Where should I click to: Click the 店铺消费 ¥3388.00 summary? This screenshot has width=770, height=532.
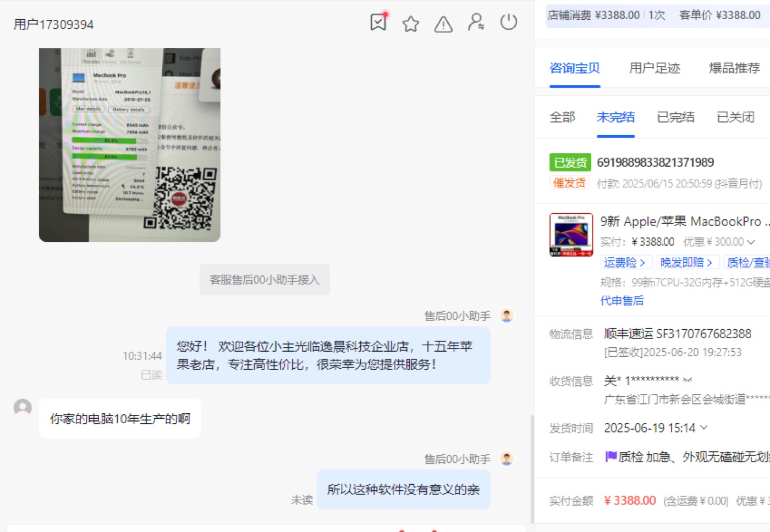[x=593, y=15]
